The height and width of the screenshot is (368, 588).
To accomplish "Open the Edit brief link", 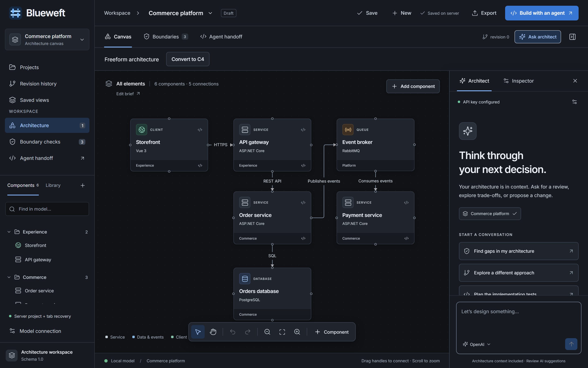I will coord(128,94).
